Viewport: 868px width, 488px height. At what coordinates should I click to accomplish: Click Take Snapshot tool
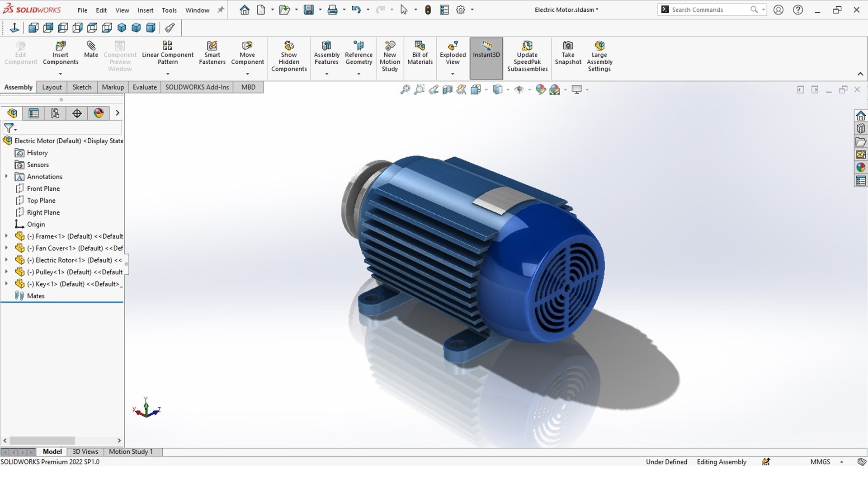pyautogui.click(x=568, y=53)
